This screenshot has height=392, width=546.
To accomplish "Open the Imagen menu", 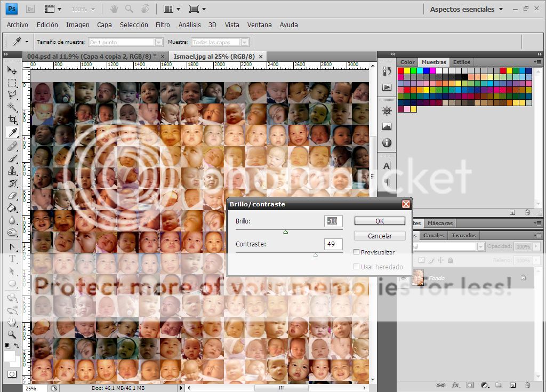I will (x=78, y=25).
